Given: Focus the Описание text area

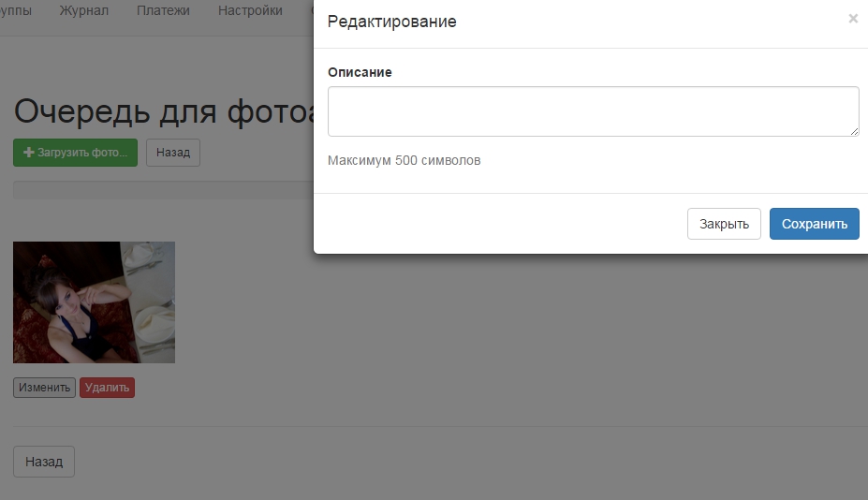Looking at the screenshot, I should pyautogui.click(x=592, y=111).
